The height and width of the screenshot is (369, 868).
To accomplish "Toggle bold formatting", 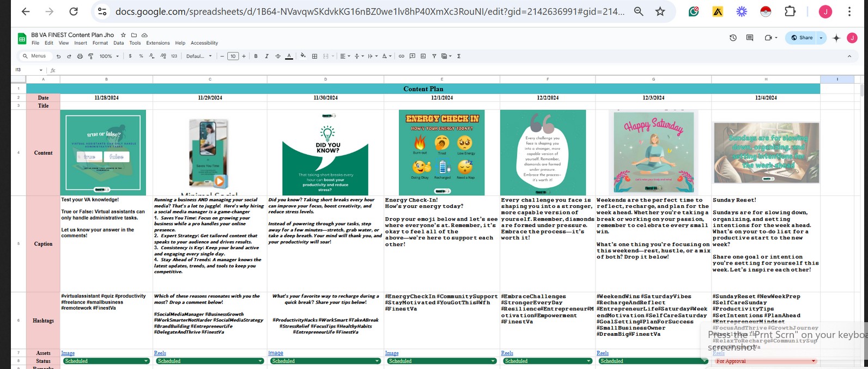I will (256, 56).
